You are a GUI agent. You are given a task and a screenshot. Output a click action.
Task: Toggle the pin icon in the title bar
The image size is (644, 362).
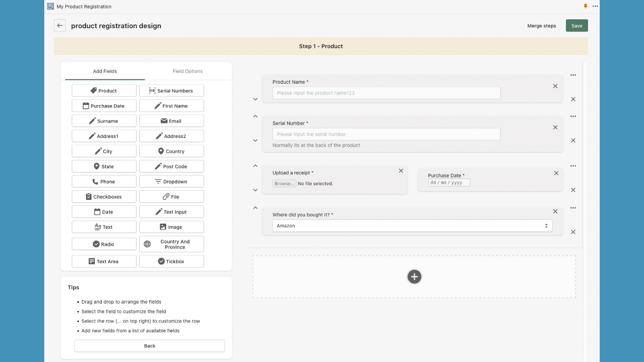[x=585, y=6]
